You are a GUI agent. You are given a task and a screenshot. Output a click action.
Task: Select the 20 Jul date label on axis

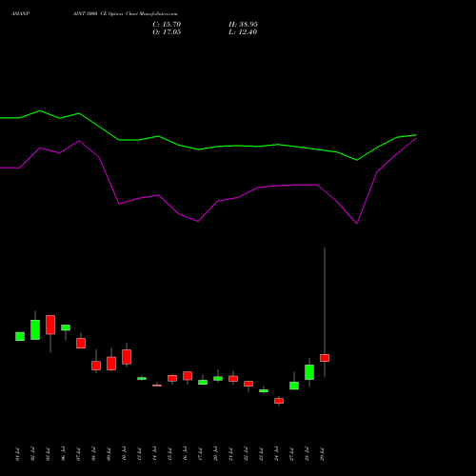(215, 454)
